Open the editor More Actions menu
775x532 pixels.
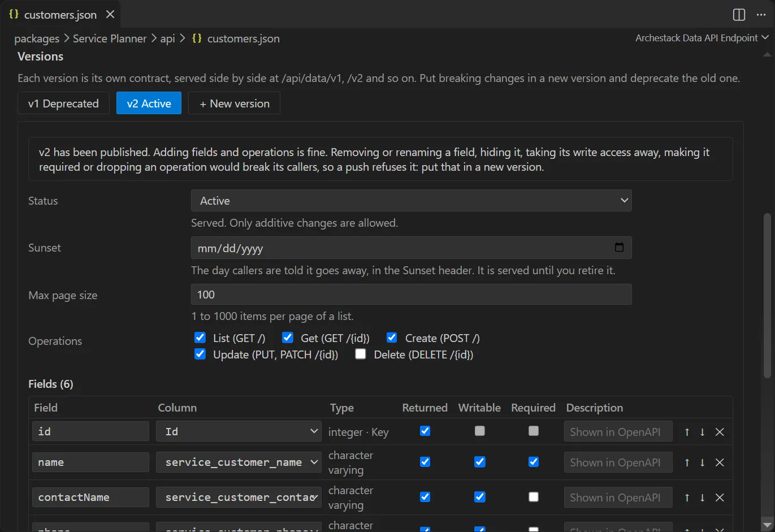pos(761,15)
